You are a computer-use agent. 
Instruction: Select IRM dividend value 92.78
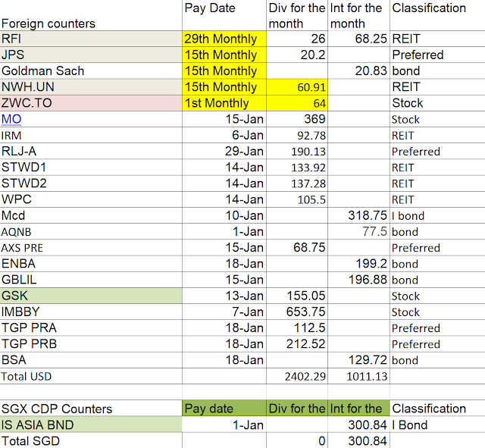click(297, 135)
